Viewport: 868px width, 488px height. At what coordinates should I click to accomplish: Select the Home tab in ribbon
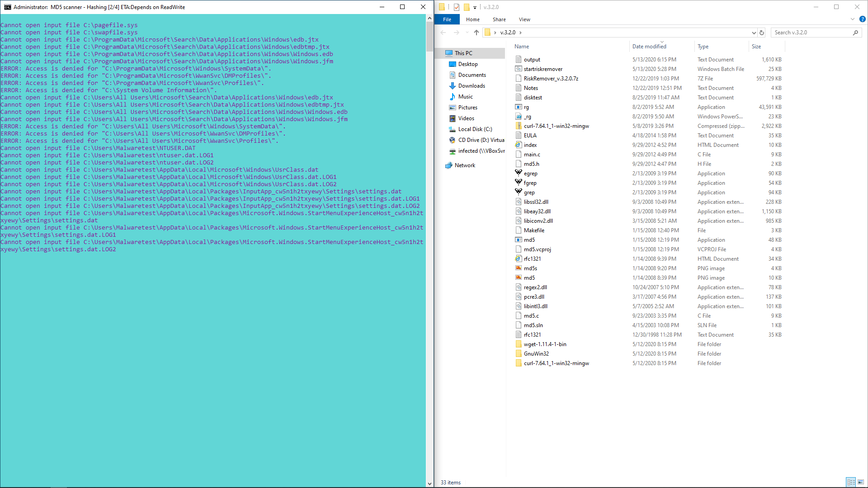click(x=473, y=20)
